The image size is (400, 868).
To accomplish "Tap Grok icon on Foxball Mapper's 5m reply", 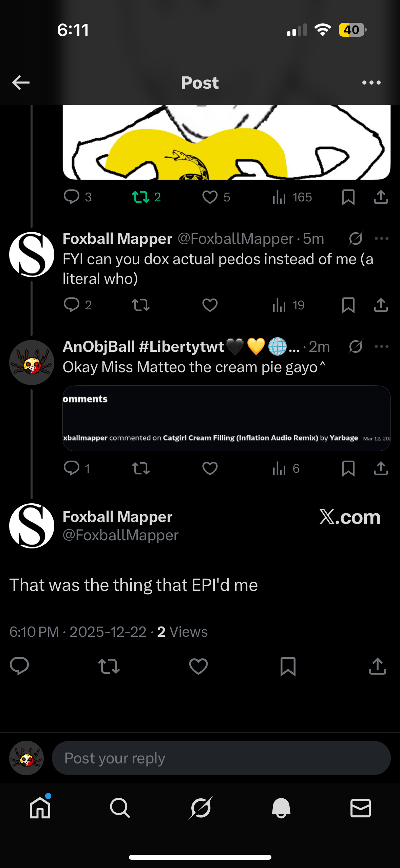I will (x=356, y=238).
